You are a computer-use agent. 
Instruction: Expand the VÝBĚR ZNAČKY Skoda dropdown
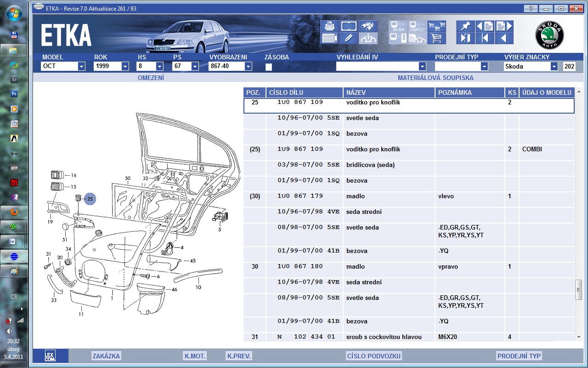554,66
